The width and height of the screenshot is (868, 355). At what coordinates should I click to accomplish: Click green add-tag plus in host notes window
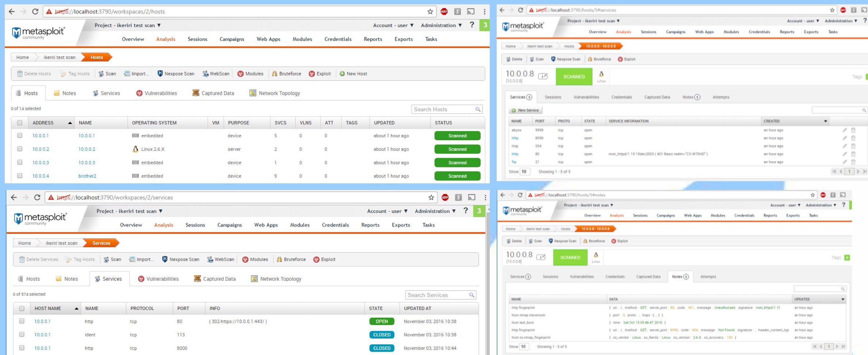847,258
